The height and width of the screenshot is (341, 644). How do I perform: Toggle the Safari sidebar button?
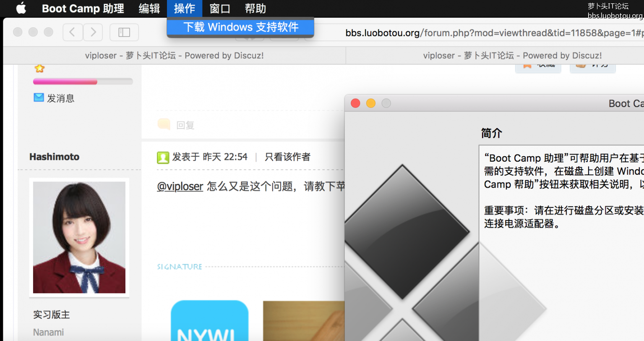pyautogui.click(x=124, y=32)
